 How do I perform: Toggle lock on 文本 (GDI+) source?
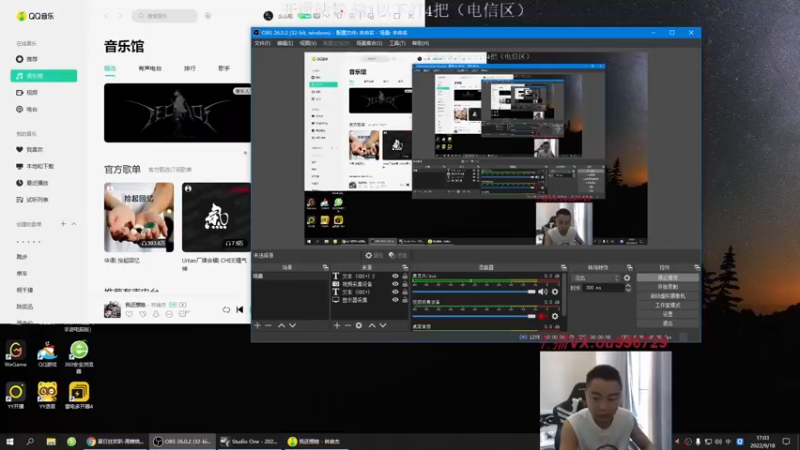click(x=405, y=292)
